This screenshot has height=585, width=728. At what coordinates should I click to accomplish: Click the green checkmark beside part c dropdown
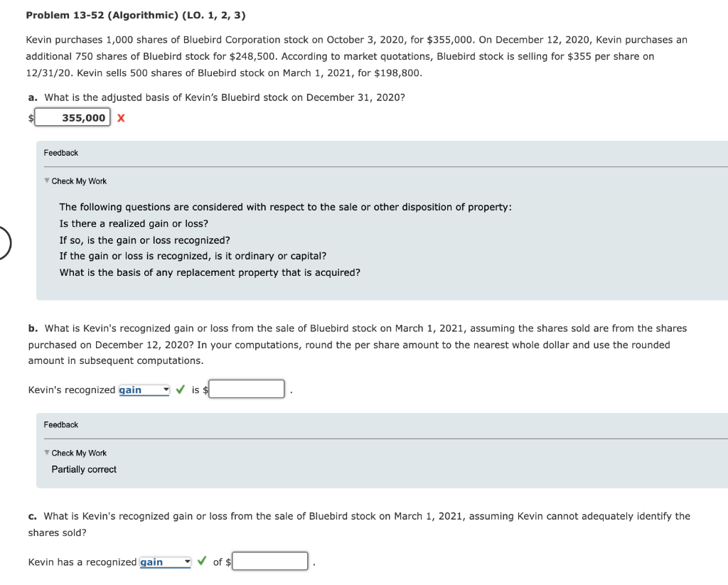[x=203, y=562]
